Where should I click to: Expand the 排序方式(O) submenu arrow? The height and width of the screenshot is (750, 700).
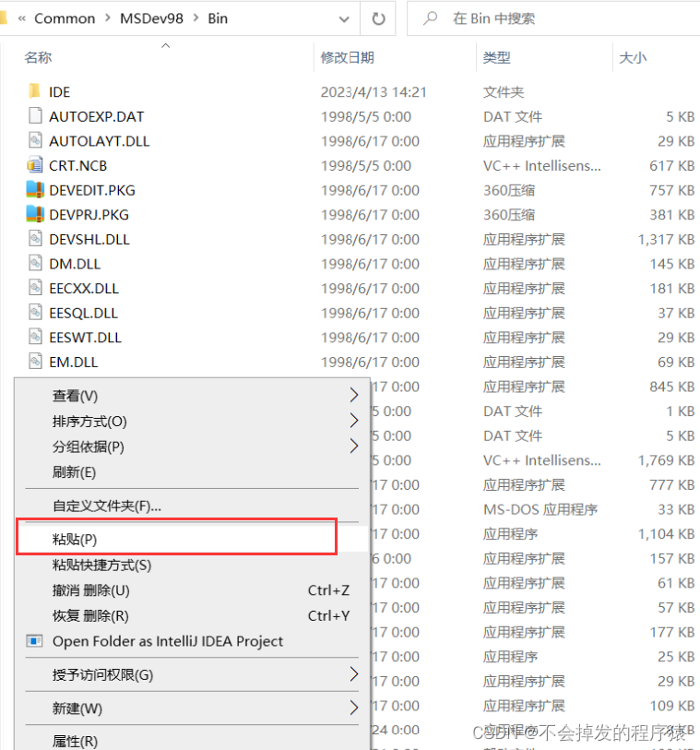(353, 421)
